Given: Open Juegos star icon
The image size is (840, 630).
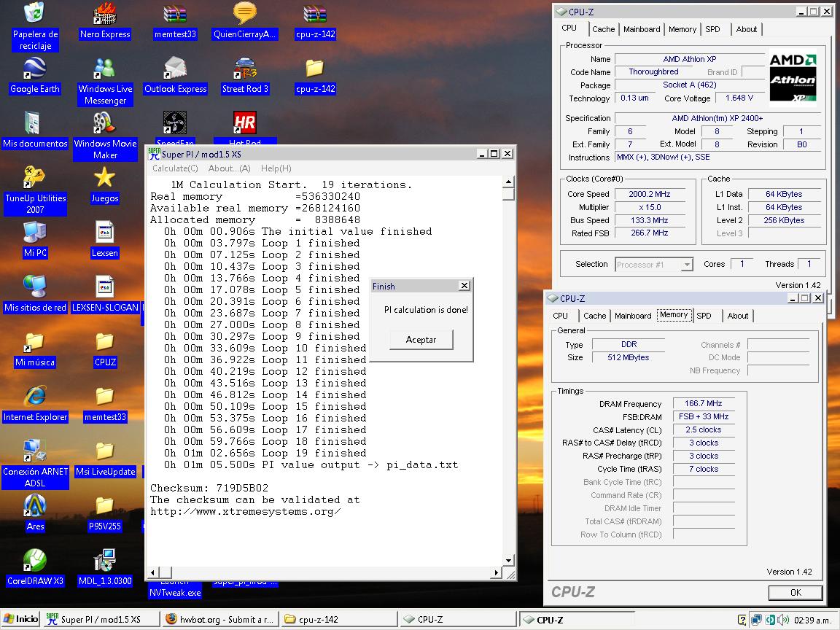Looking at the screenshot, I should point(104,185).
